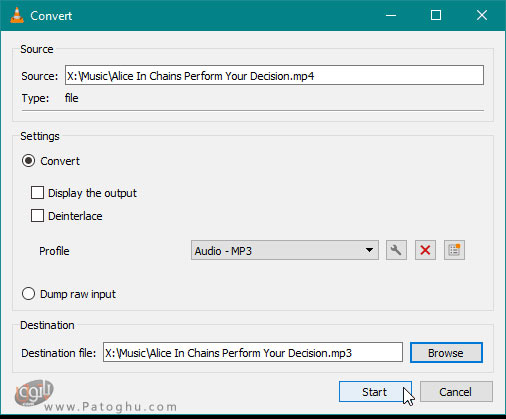Cancel the Convert dialog

(456, 392)
